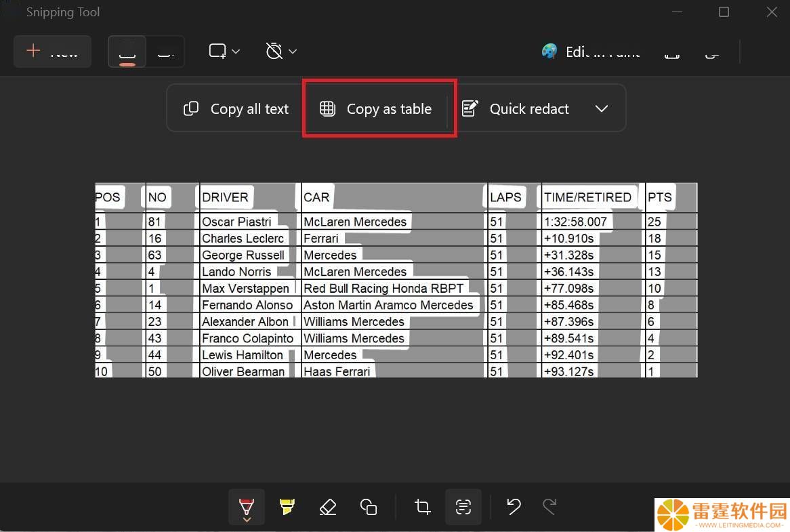Redo the last undone edit

coord(549,506)
